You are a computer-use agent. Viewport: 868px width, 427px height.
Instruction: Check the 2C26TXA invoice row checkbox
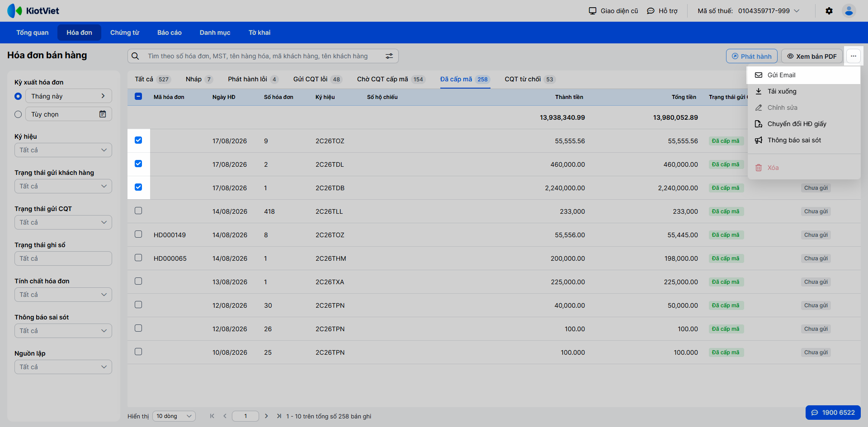click(138, 281)
